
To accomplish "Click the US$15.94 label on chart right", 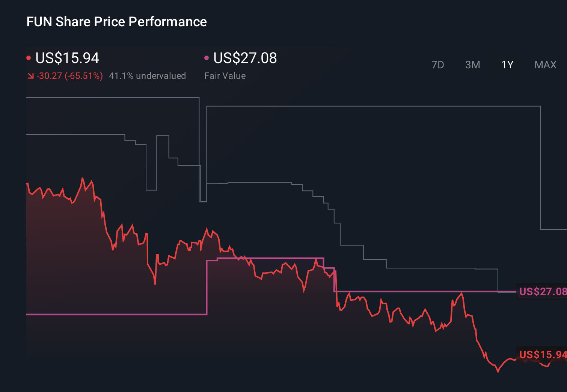I will click(542, 354).
